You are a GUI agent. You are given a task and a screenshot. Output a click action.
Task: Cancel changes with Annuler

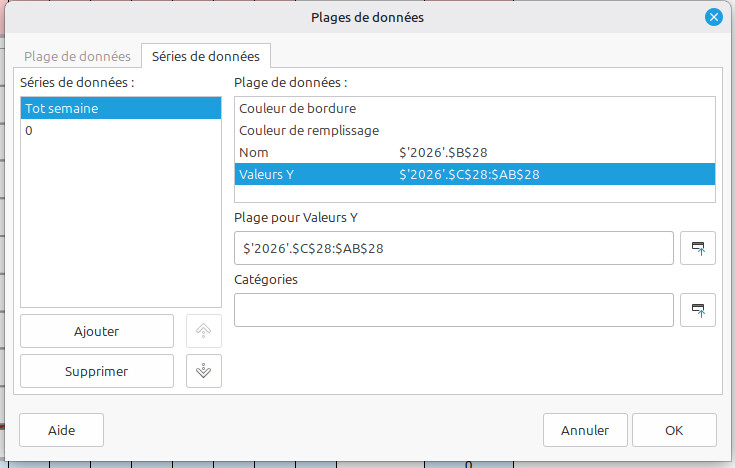[585, 430]
